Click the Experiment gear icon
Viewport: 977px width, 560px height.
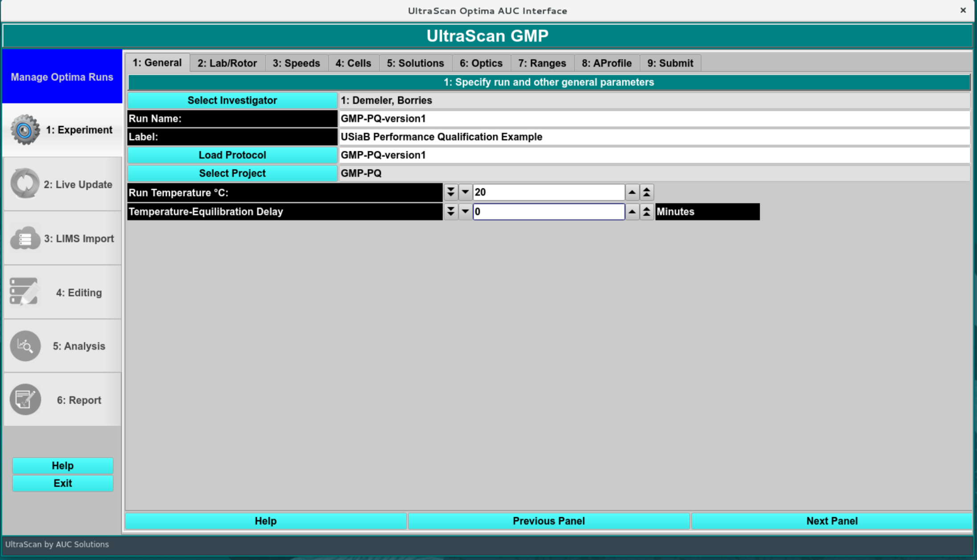click(x=25, y=130)
